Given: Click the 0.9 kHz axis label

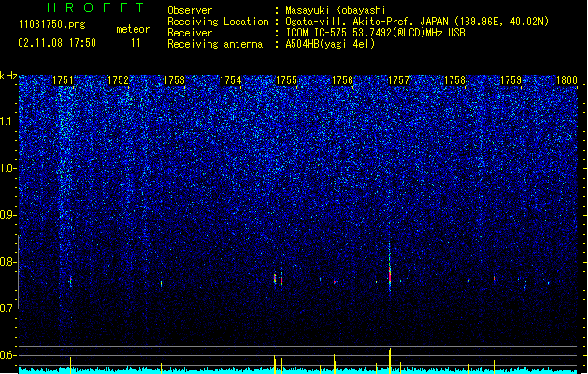Looking at the screenshot, I should (8, 215).
